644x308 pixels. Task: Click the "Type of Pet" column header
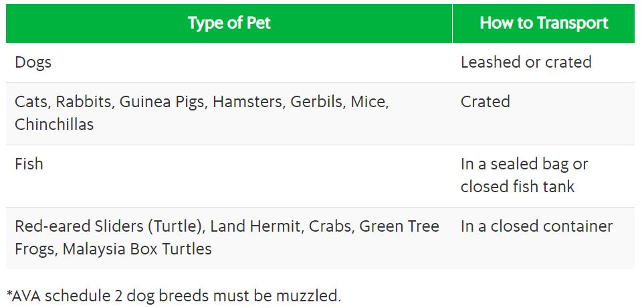[x=229, y=23]
